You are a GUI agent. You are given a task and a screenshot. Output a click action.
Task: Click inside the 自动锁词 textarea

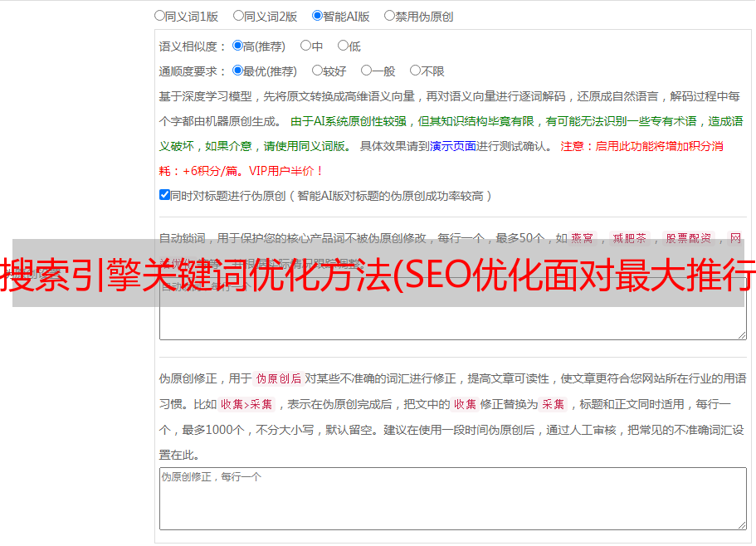453,309
